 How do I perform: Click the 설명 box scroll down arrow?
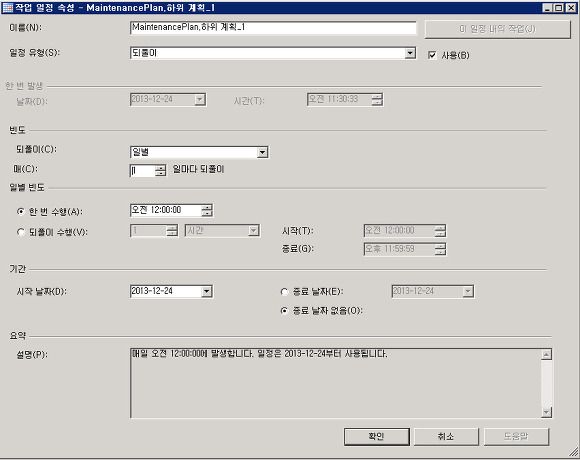click(x=546, y=412)
